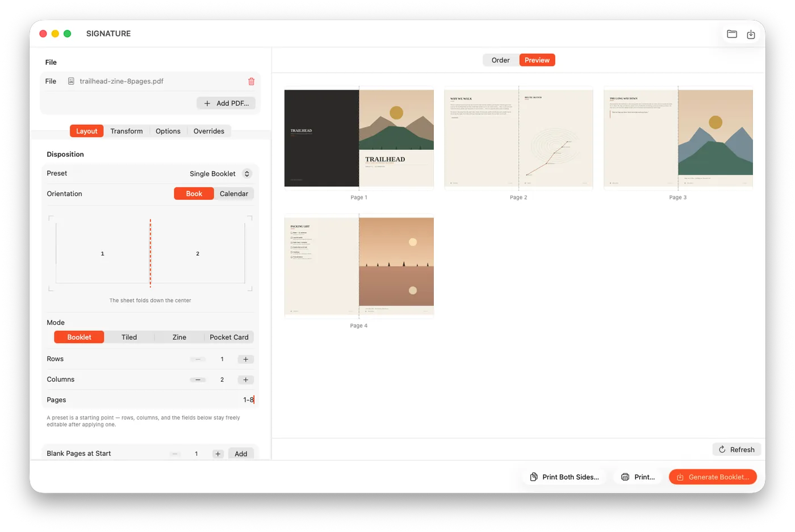Click Print Both Sides... button
Screen dimensions: 795x532
click(x=564, y=477)
